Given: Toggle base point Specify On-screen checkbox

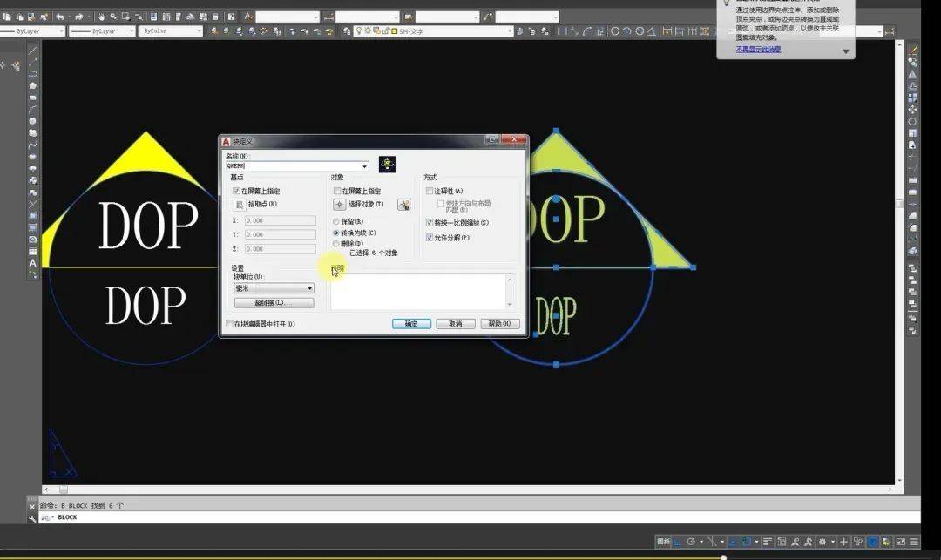Looking at the screenshot, I should pyautogui.click(x=236, y=191).
